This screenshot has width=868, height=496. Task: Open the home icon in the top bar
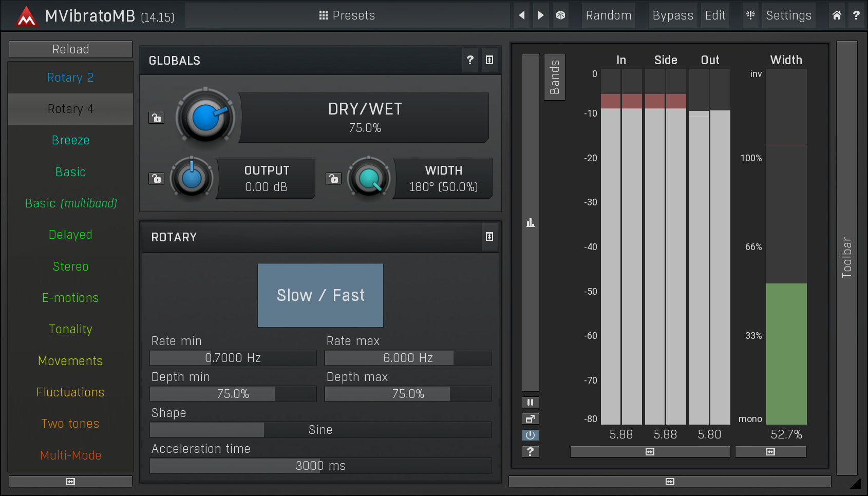(x=837, y=15)
